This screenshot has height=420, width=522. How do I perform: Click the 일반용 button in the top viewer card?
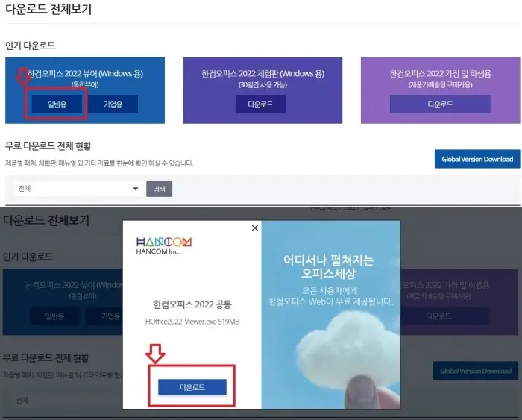[57, 104]
